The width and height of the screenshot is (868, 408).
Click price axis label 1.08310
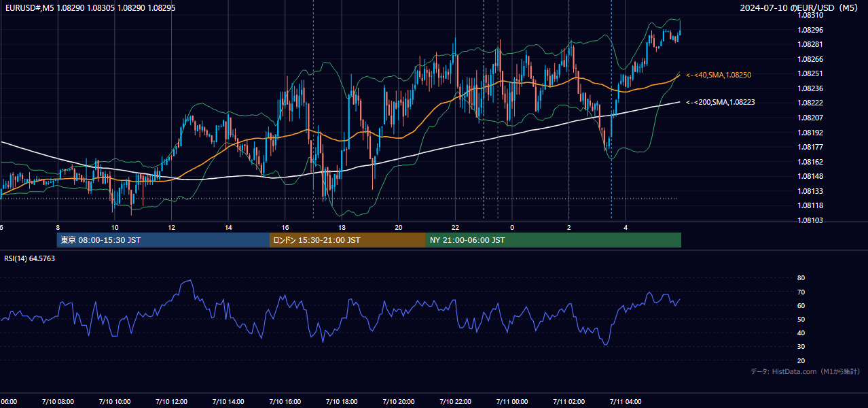pos(810,15)
